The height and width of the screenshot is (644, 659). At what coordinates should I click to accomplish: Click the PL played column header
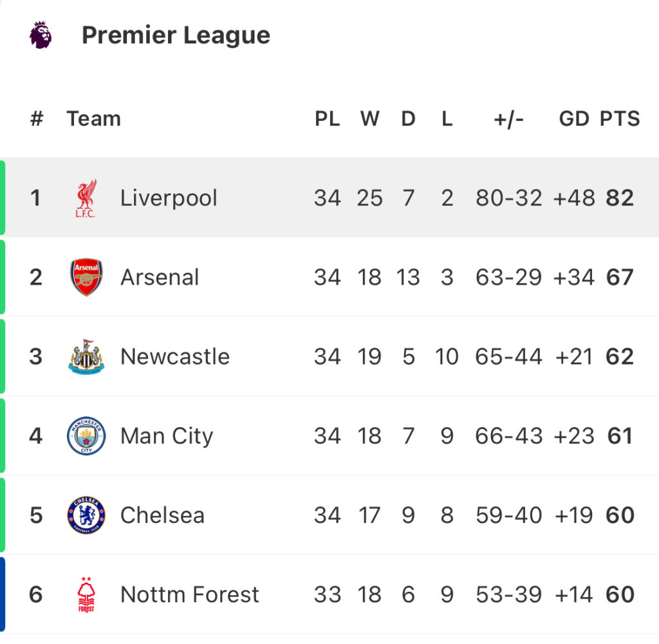[x=328, y=118]
